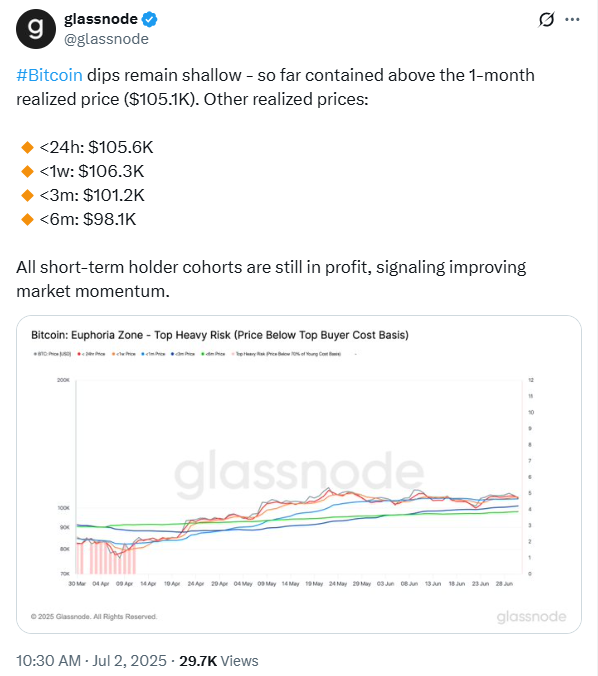Click the blue verified badge
Screen dimensions: 598x676
tap(150, 19)
